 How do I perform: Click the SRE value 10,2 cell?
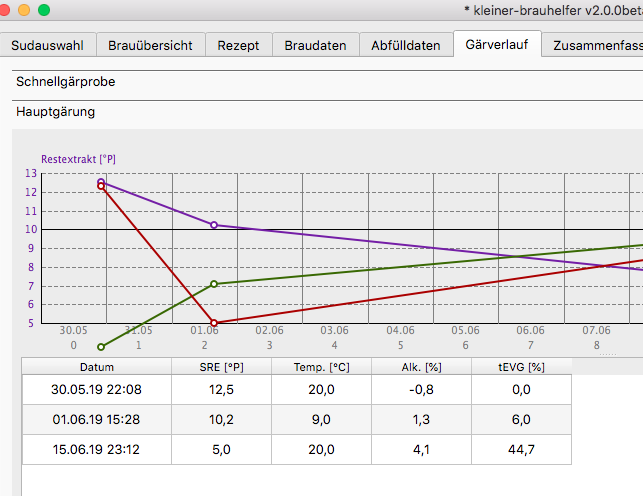[x=221, y=420]
